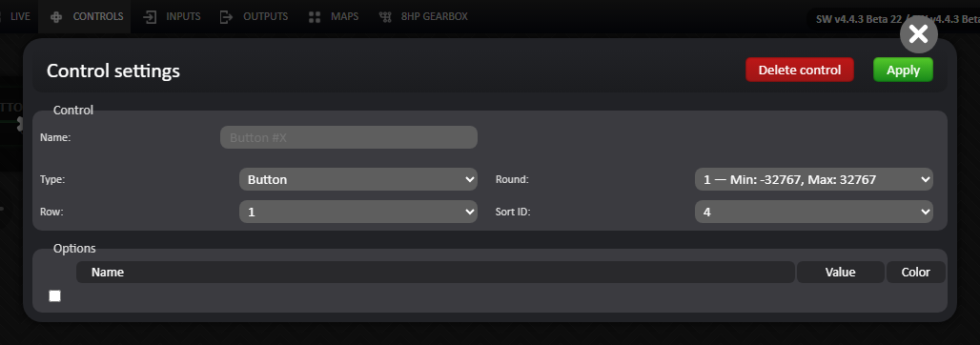Image resolution: width=980 pixels, height=345 pixels.
Task: Click the Inputs tab icon
Action: point(150,17)
